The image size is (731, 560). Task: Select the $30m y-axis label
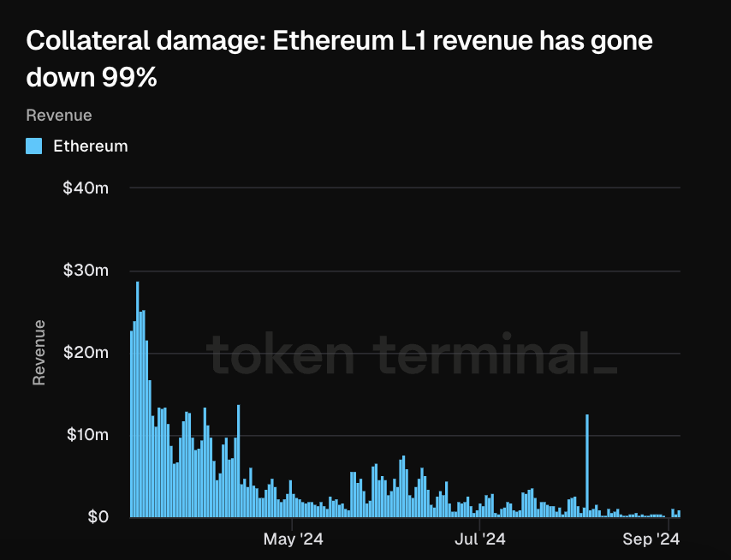[86, 270]
